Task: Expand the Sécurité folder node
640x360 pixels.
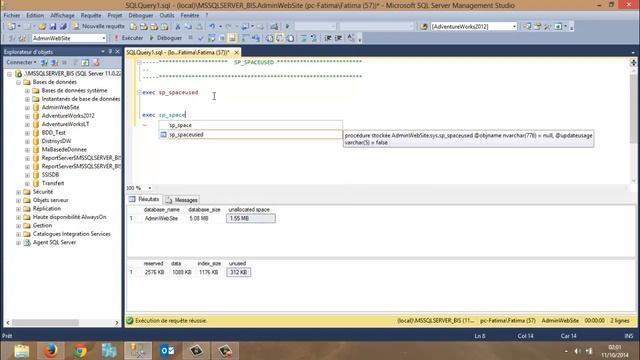Action: pyautogui.click(x=18, y=192)
